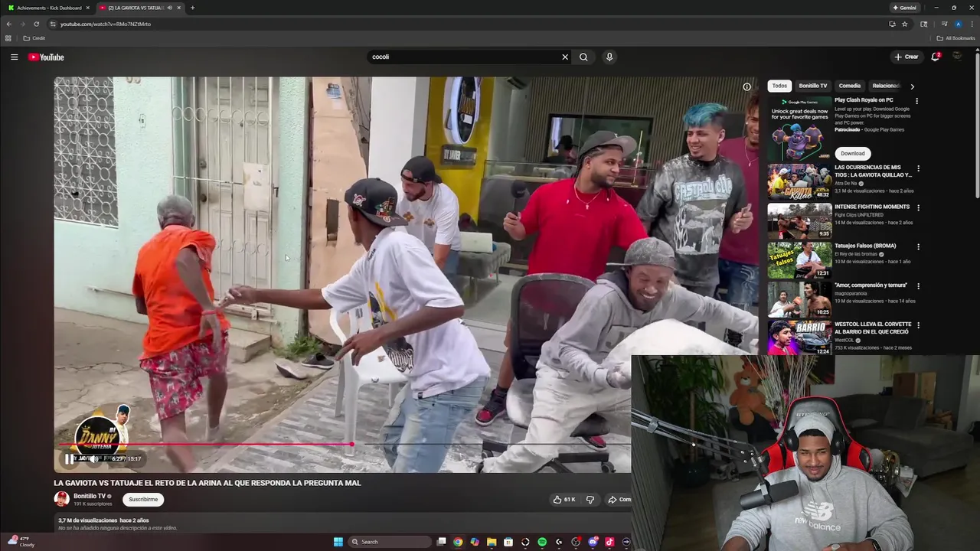The width and height of the screenshot is (980, 551).
Task: Subscribe with the Suscribirme button
Action: click(x=143, y=499)
